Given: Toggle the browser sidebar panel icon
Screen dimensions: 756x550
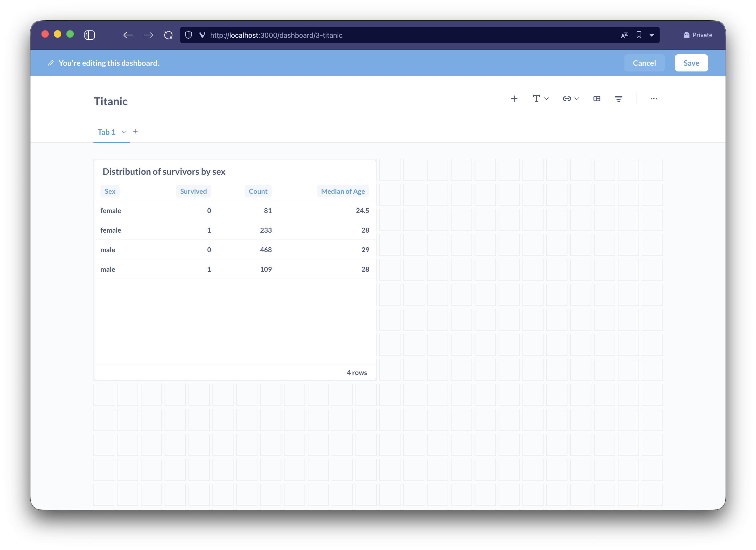Looking at the screenshot, I should tap(89, 35).
